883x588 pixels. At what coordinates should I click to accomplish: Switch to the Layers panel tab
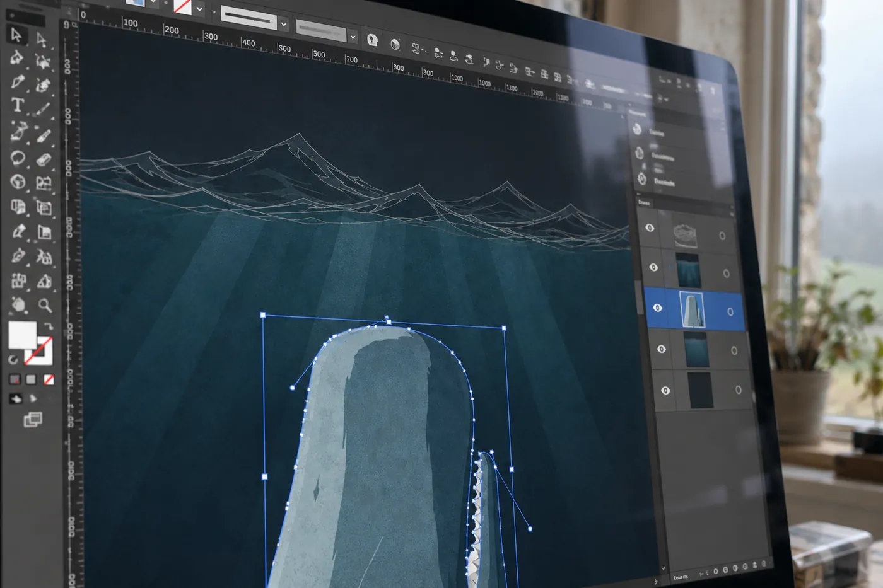click(x=644, y=202)
